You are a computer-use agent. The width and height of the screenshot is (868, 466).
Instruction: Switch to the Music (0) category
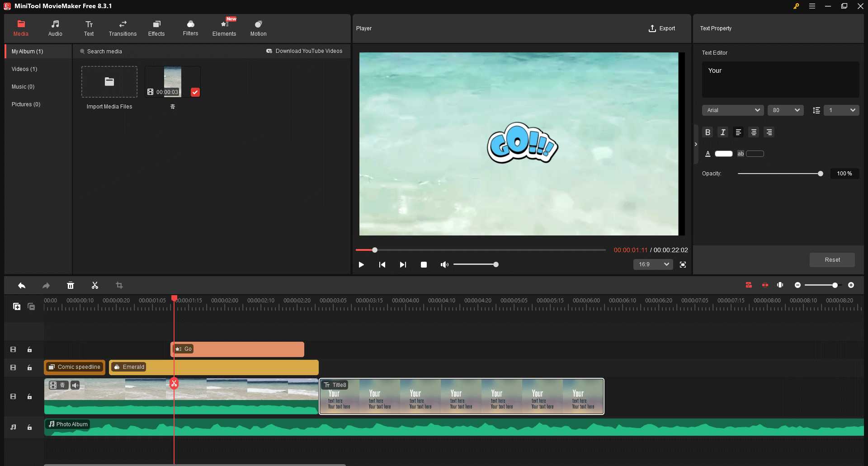pyautogui.click(x=23, y=86)
